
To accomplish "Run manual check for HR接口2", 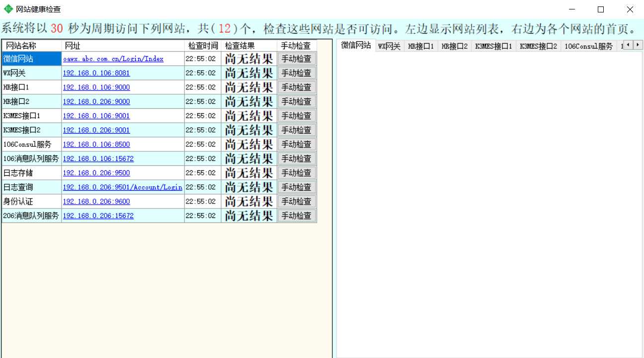I will (x=297, y=102).
